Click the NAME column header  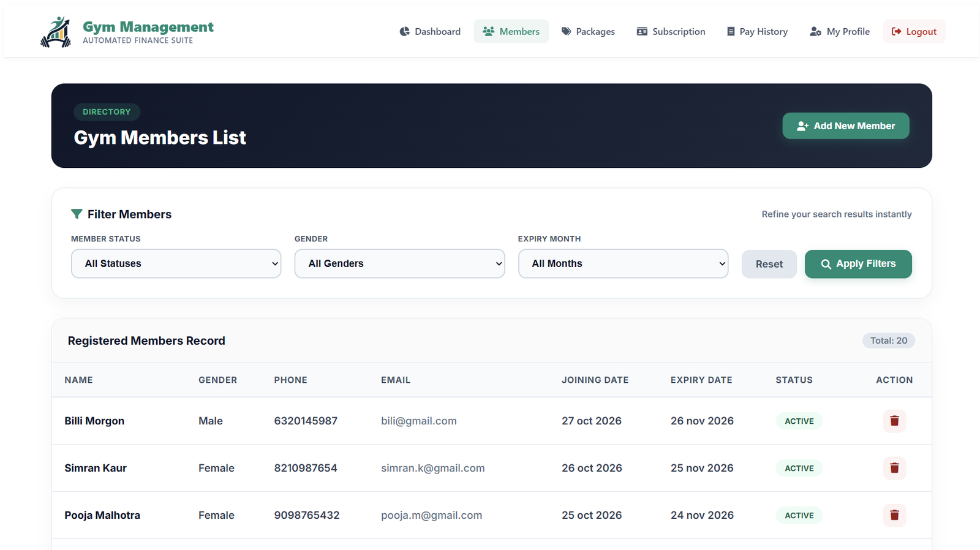click(78, 380)
